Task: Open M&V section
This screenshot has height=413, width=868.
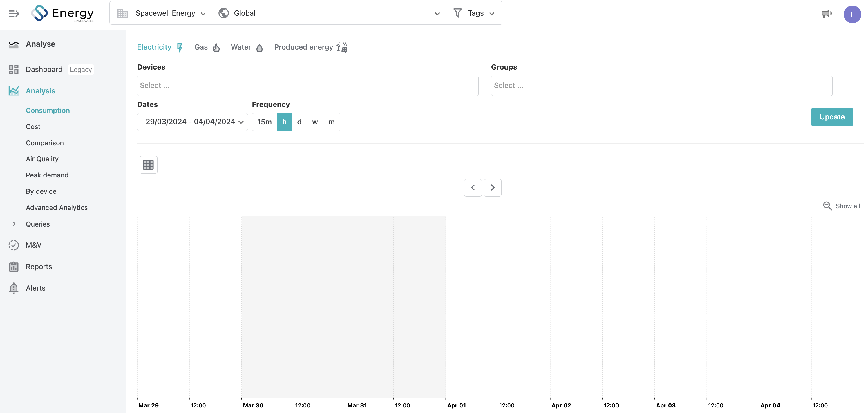Action: [x=34, y=245]
